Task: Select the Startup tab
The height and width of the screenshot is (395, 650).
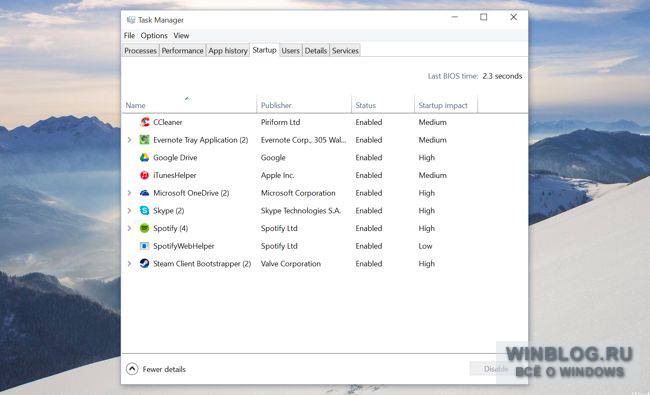Action: (x=264, y=50)
